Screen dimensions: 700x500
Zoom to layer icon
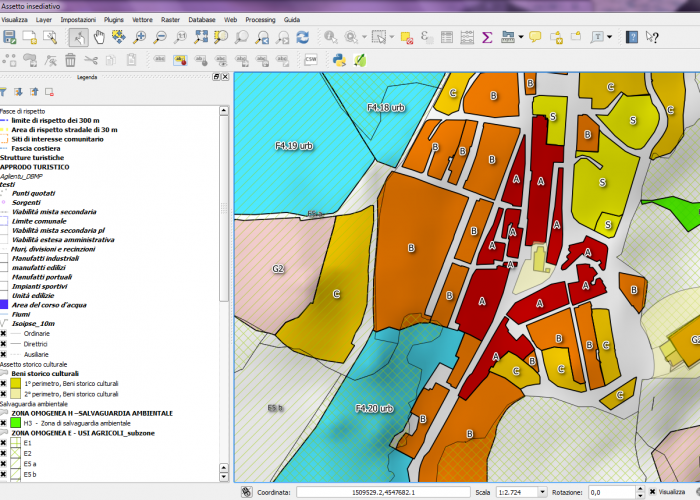point(242,37)
